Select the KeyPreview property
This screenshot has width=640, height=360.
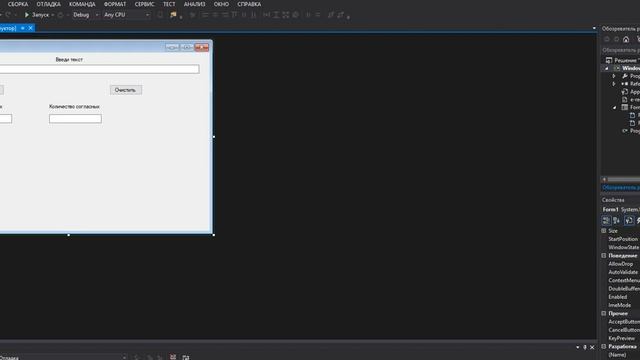(622, 338)
